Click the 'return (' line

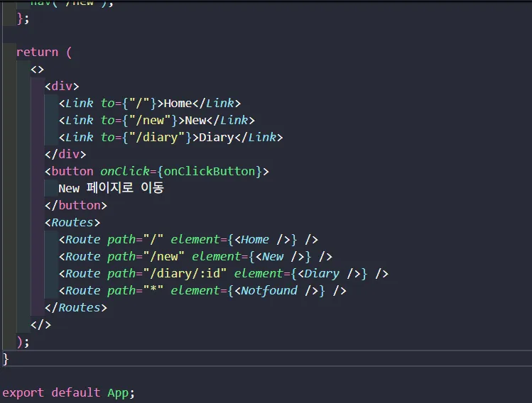click(44, 53)
